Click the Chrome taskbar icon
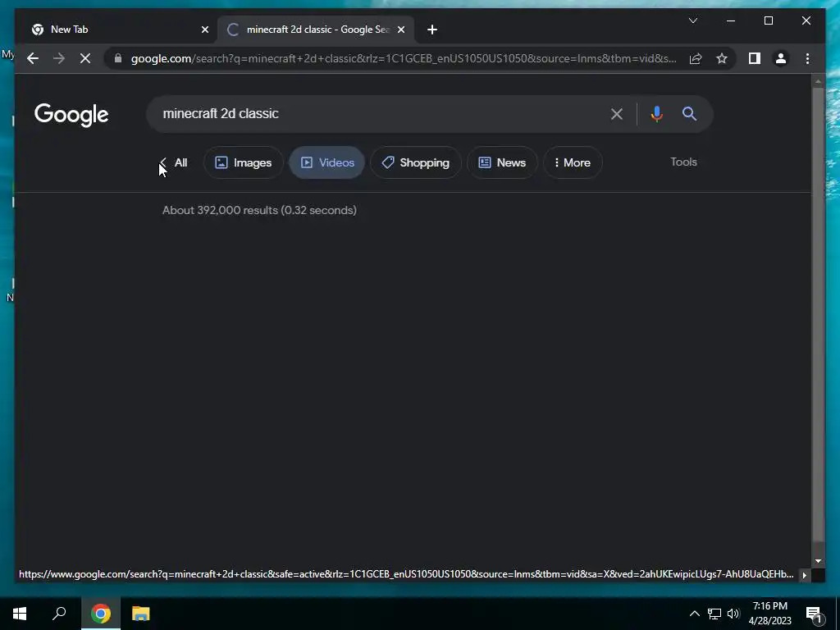Viewport: 840px width, 630px height. [101, 614]
